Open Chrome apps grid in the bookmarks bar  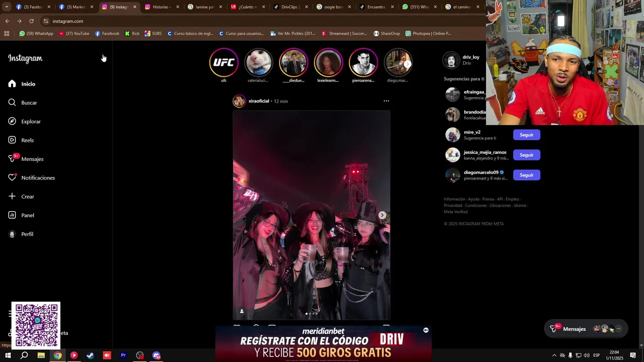coord(7,34)
